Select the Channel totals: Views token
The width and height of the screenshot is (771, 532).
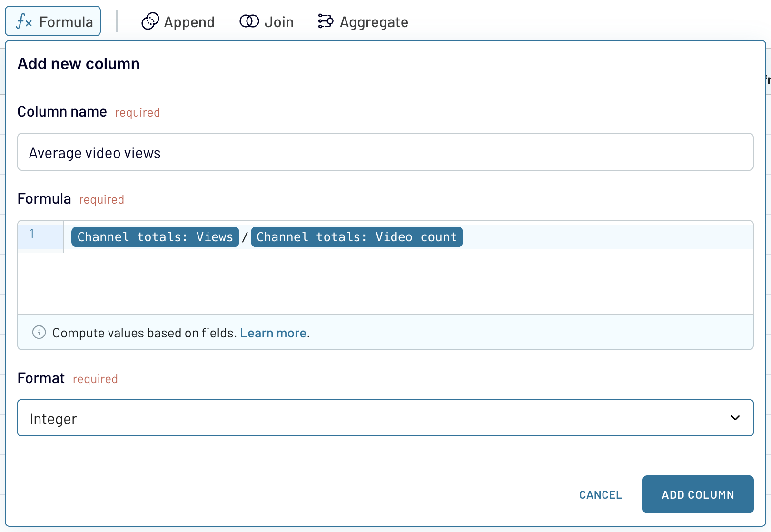pos(155,237)
